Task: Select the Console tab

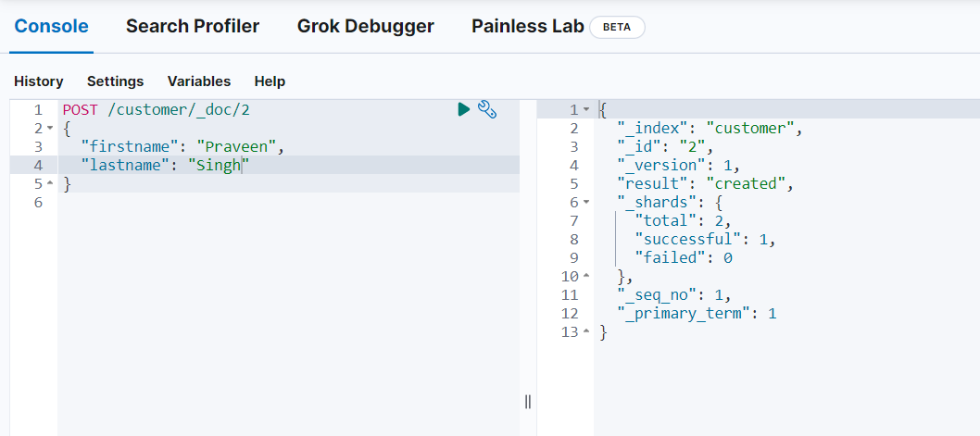Action: [x=51, y=26]
